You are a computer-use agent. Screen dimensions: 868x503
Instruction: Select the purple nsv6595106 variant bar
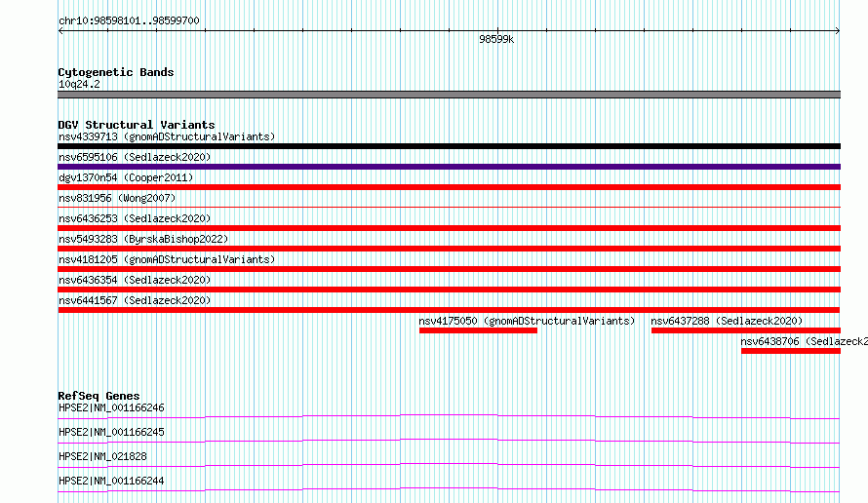(x=449, y=167)
